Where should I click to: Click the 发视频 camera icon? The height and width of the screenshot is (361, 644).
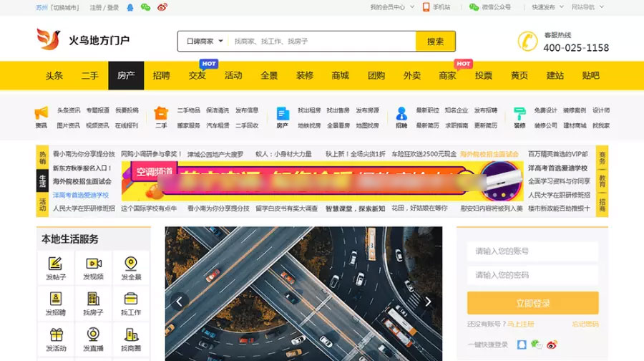(x=94, y=263)
